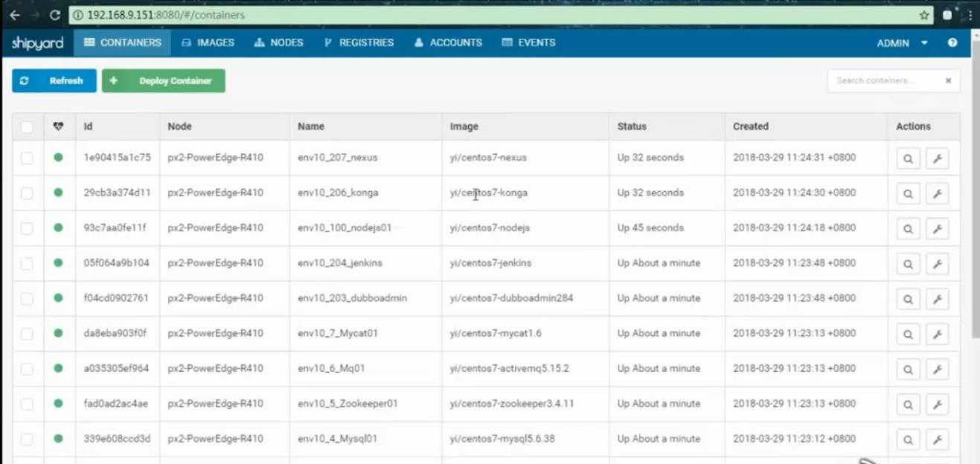
Task: Click the health heart column header icon
Action: click(59, 126)
